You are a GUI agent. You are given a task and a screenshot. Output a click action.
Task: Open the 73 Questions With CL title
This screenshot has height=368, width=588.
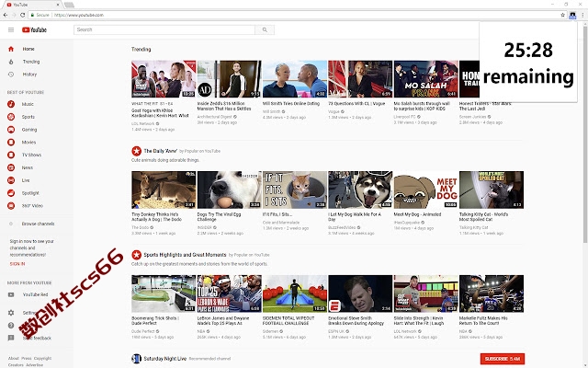(x=356, y=104)
